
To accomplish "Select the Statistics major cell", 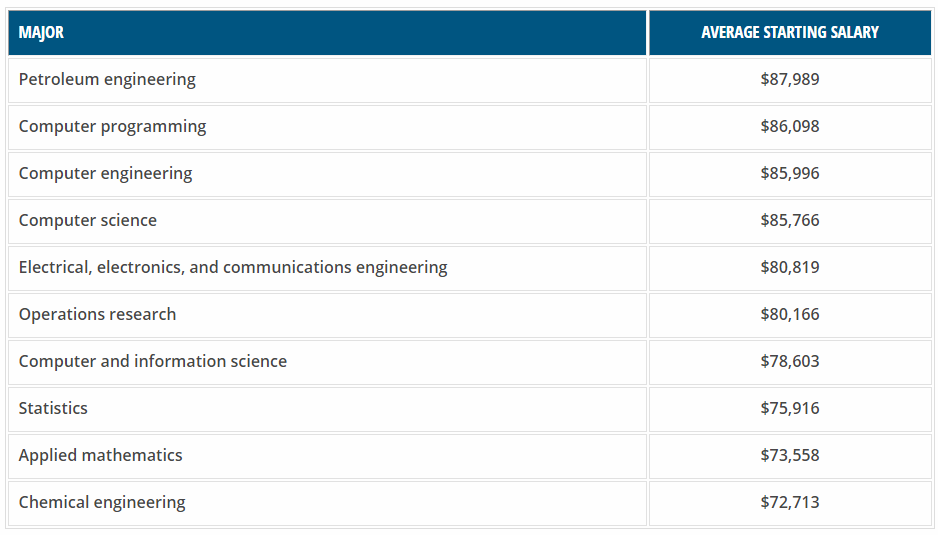I will click(x=53, y=408).
